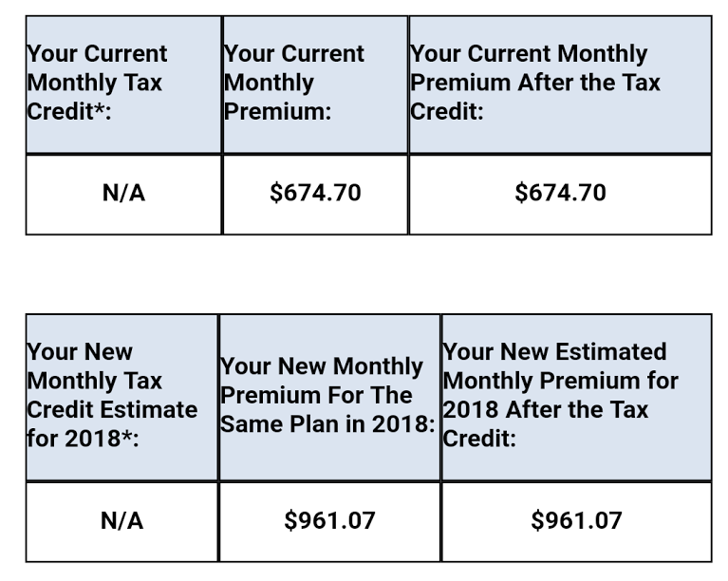
Task: Select 'Your New Monthly Premium For The Same Plan' header
Action: (x=327, y=395)
